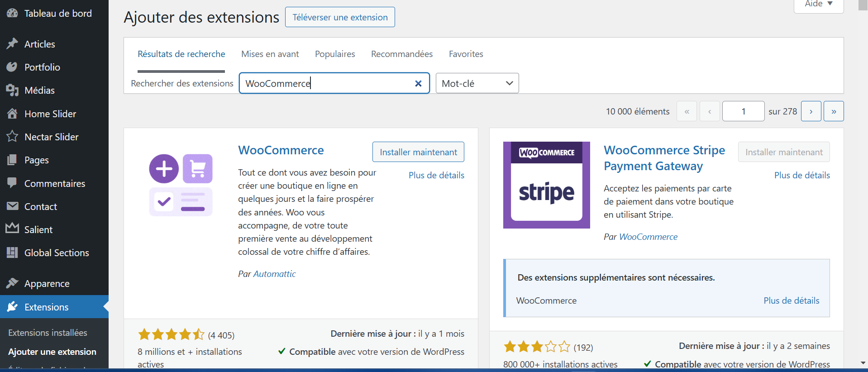Open Plus de détails under Stripe's install button

point(802,175)
